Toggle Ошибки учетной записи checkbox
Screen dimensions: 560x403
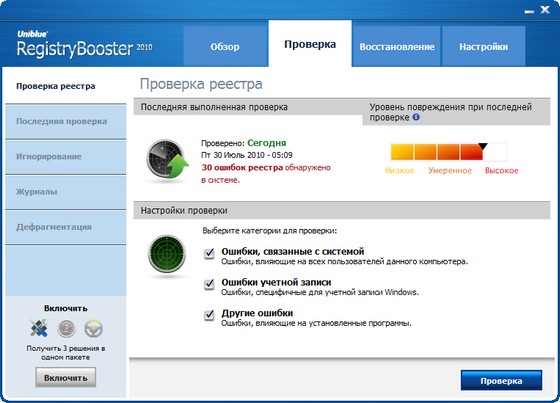[x=209, y=284]
